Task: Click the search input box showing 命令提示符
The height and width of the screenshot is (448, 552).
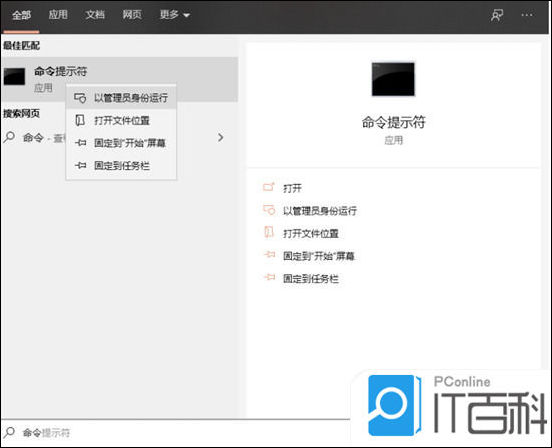Action: point(176,433)
